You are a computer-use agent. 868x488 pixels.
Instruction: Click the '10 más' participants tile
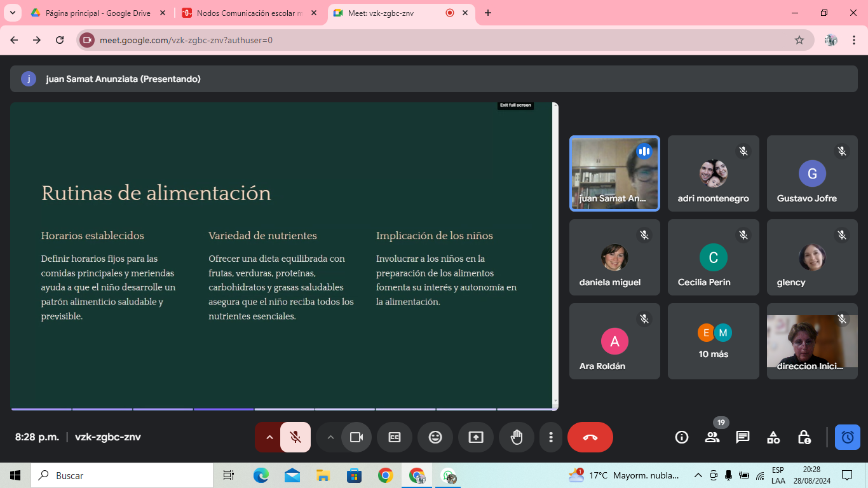713,341
